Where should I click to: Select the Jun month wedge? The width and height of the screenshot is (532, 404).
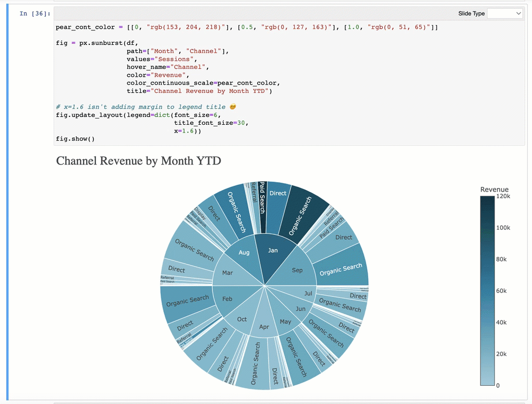[x=300, y=308]
